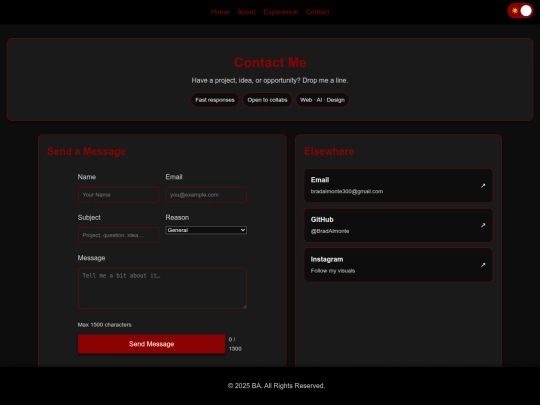The image size is (540, 405).
Task: Open the Follow my visuals Instagram link
Action: click(398, 265)
